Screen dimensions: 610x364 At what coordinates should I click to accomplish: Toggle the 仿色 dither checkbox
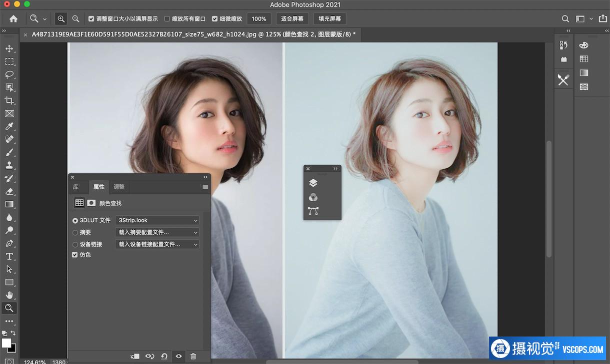click(75, 255)
